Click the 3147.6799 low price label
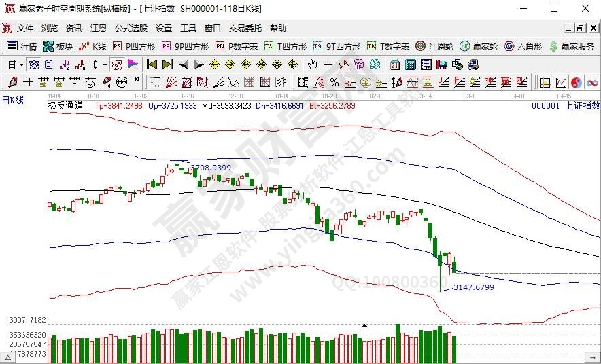 pyautogui.click(x=474, y=287)
